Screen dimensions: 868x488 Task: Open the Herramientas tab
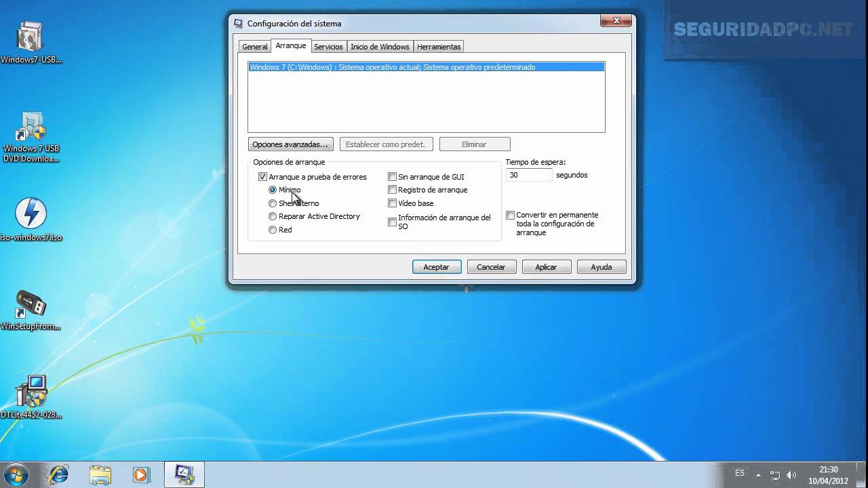tap(439, 47)
